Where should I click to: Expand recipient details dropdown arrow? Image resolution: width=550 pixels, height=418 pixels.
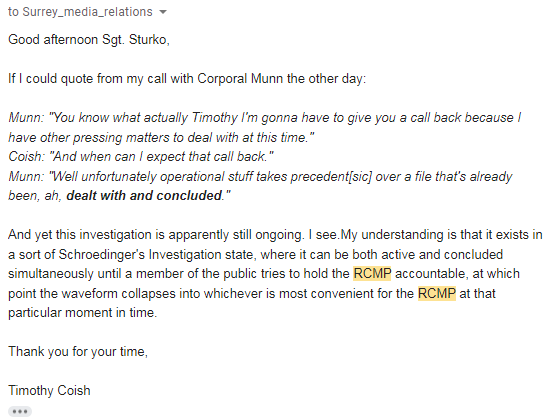click(163, 12)
